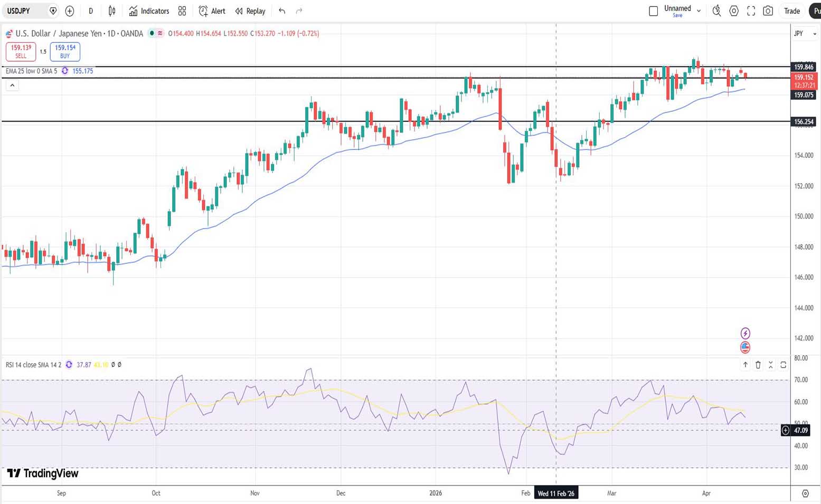Collapse the indicator legend with the chevron
Screen dimensions: 821x504
12,85
